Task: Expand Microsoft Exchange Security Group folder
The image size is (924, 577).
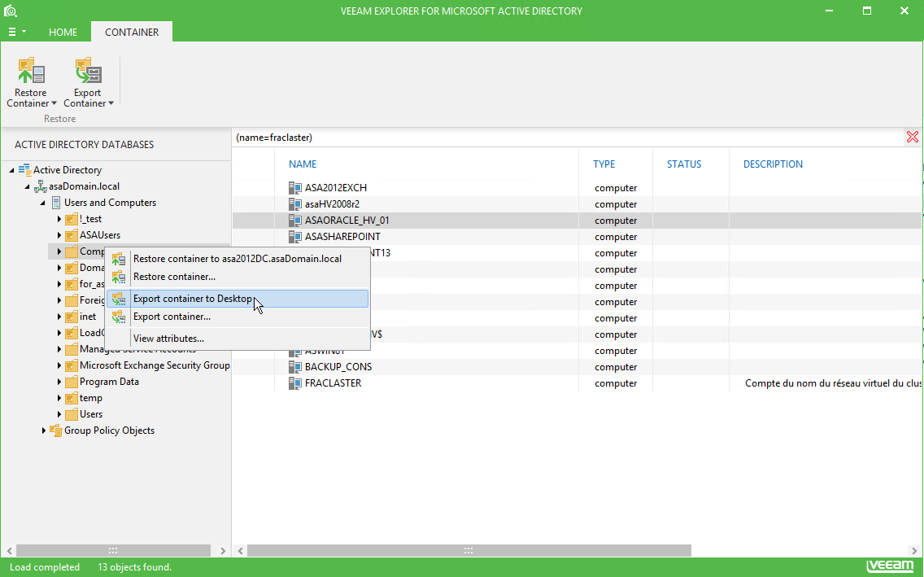Action: 59,365
